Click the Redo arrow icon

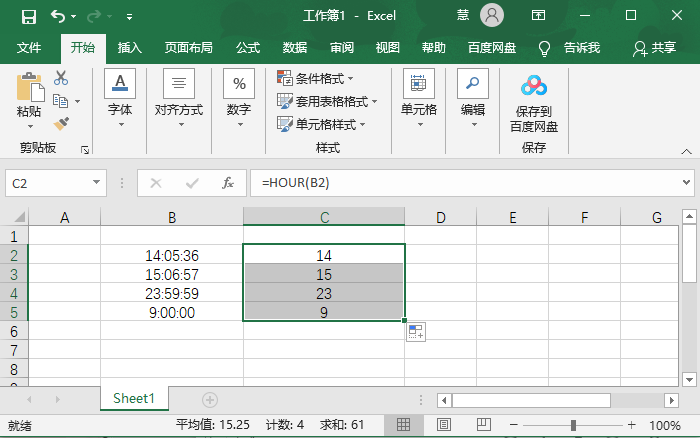point(94,17)
